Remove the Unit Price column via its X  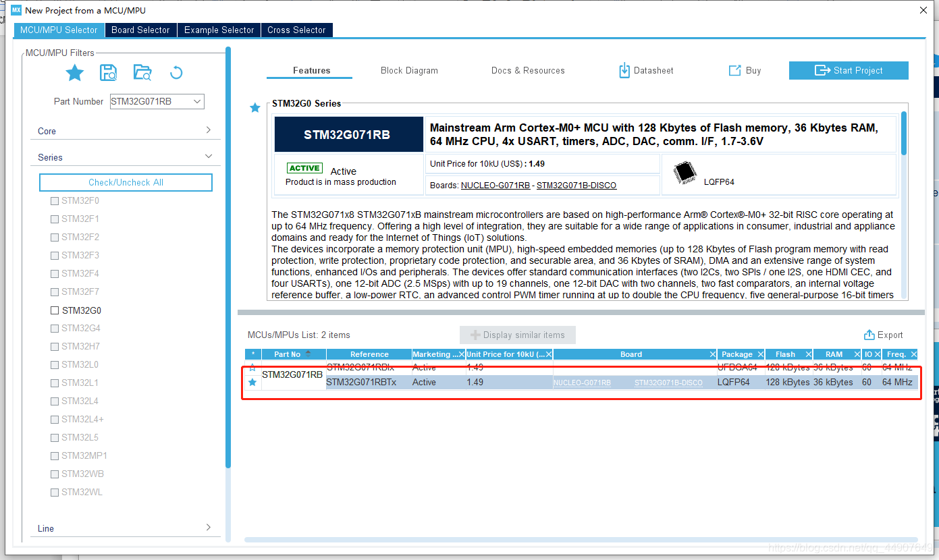[x=549, y=354]
